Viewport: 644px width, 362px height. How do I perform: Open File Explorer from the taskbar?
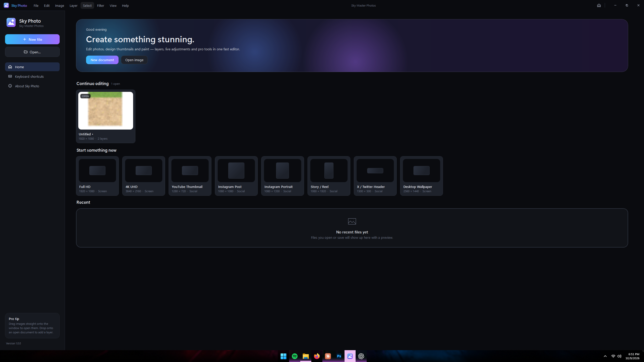[x=306, y=356]
